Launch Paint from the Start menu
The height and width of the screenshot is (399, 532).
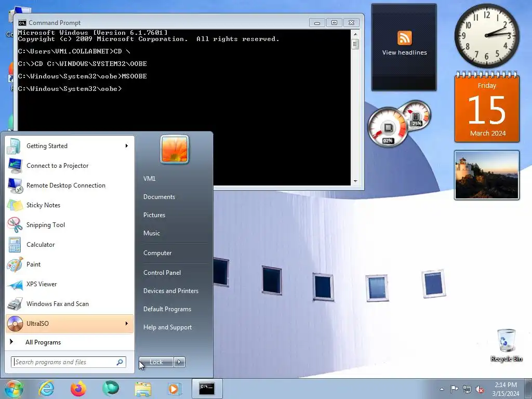point(70,264)
